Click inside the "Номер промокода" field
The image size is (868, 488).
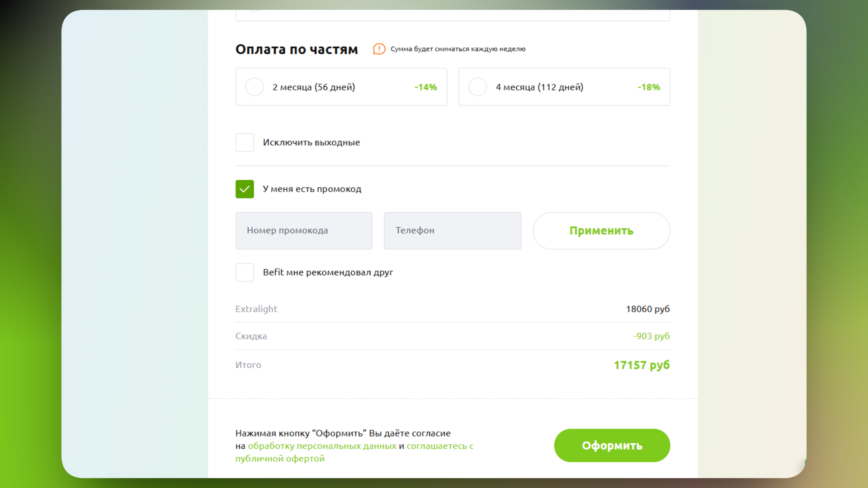click(x=303, y=230)
